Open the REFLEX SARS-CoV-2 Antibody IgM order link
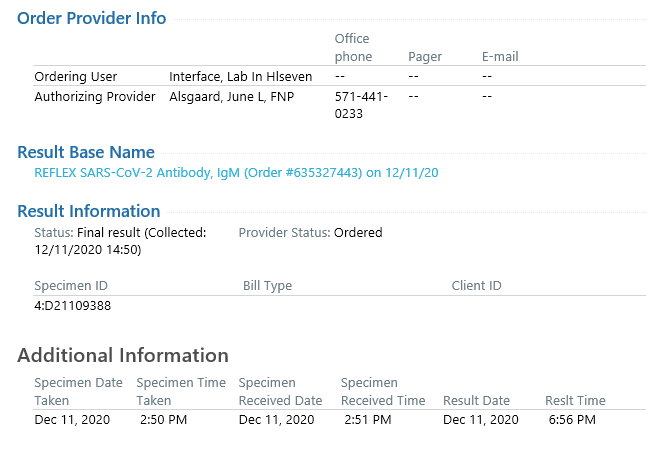This screenshot has height=453, width=664. click(236, 173)
